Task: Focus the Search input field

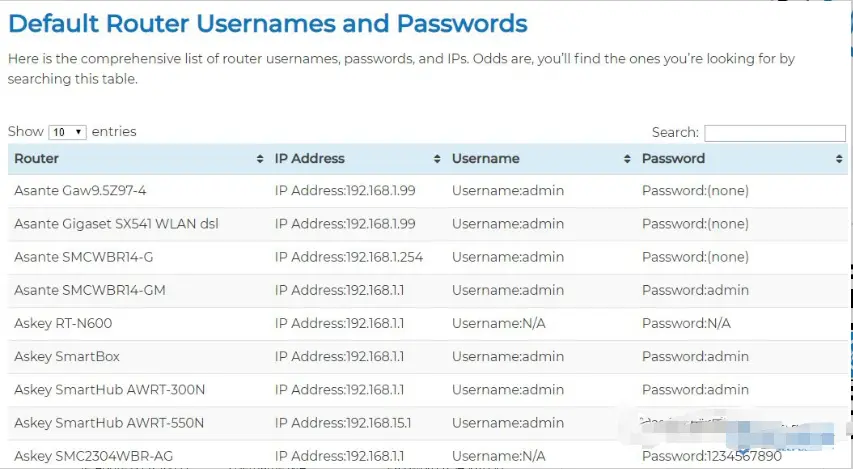Action: click(775, 133)
